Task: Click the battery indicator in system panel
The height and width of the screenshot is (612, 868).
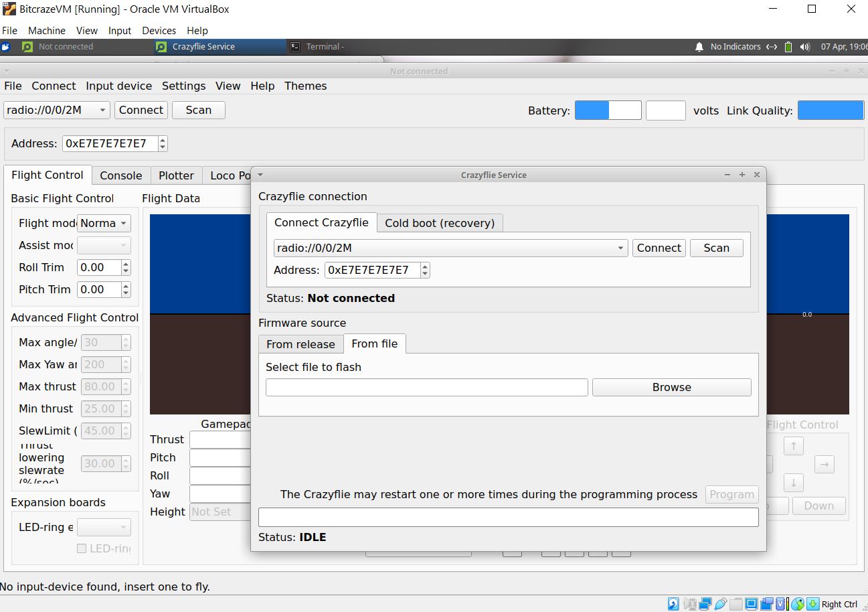Action: pyautogui.click(x=788, y=47)
